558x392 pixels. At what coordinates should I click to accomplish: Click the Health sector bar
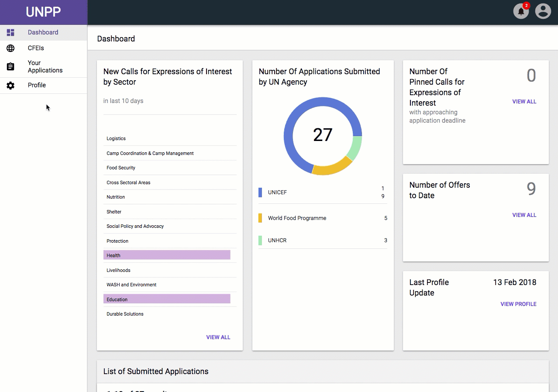point(167,255)
